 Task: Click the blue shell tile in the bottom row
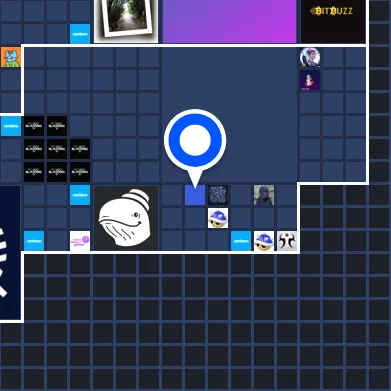264,241
